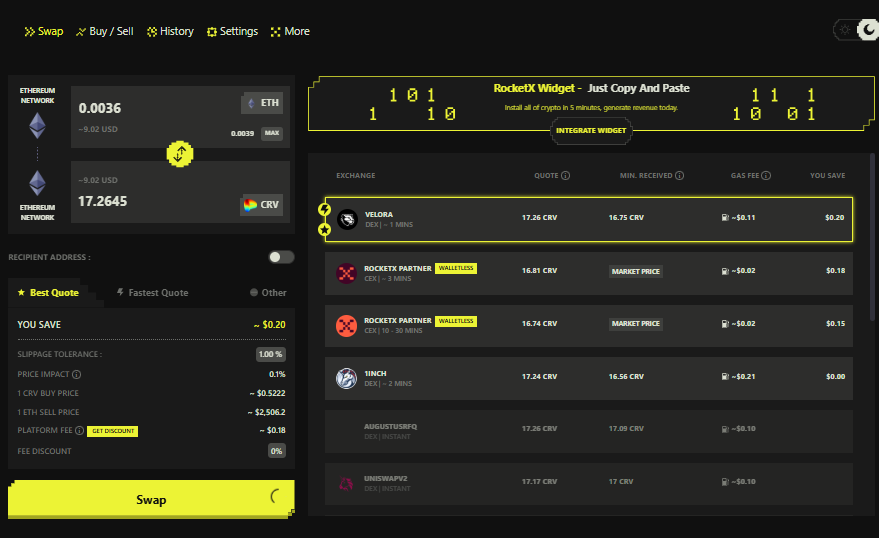The image size is (879, 538).
Task: Open the History page
Action: tap(170, 31)
